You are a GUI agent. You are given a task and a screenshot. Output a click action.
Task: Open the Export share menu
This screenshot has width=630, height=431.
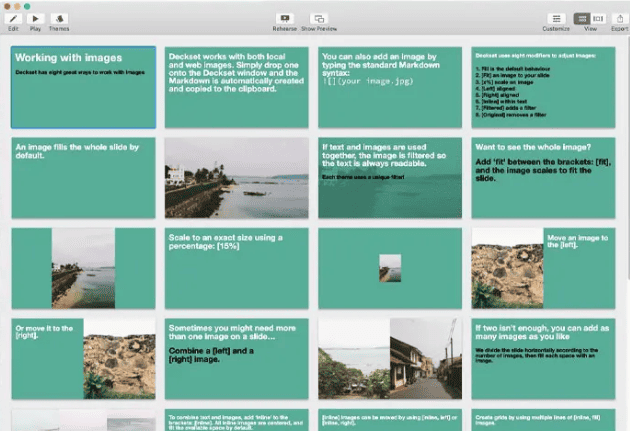[x=620, y=18]
